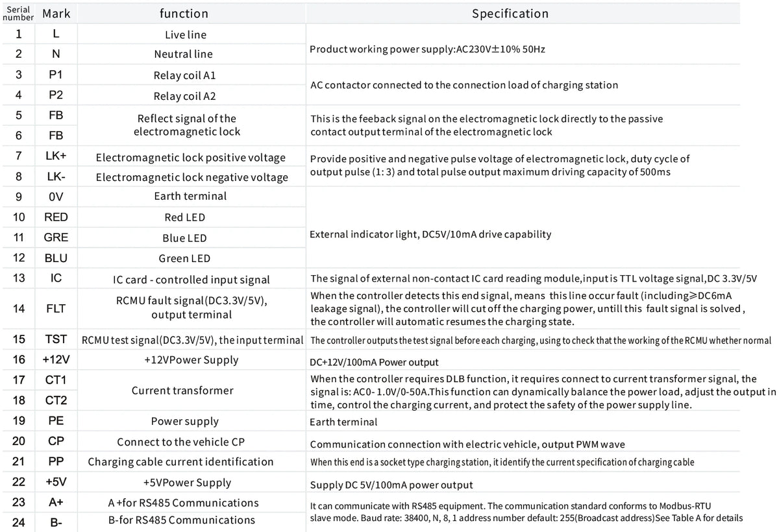Click the 'Connect to the vehicle CP' cell

[182, 442]
